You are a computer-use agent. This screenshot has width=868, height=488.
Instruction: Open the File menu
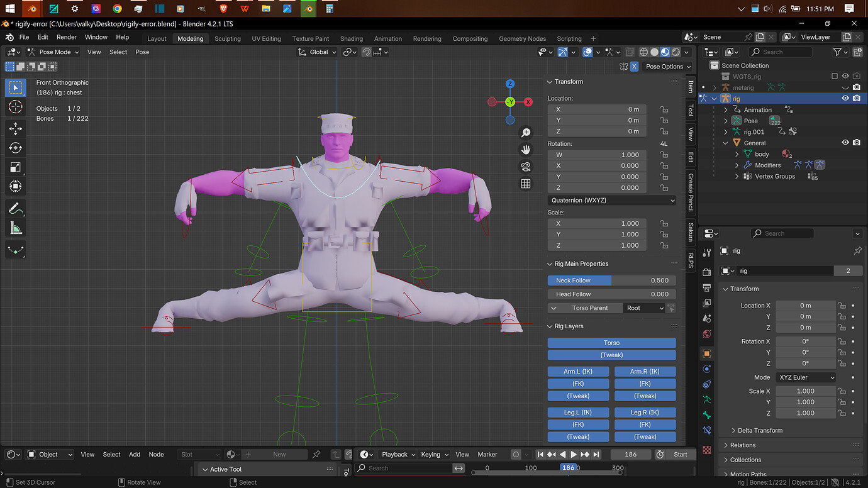24,37
